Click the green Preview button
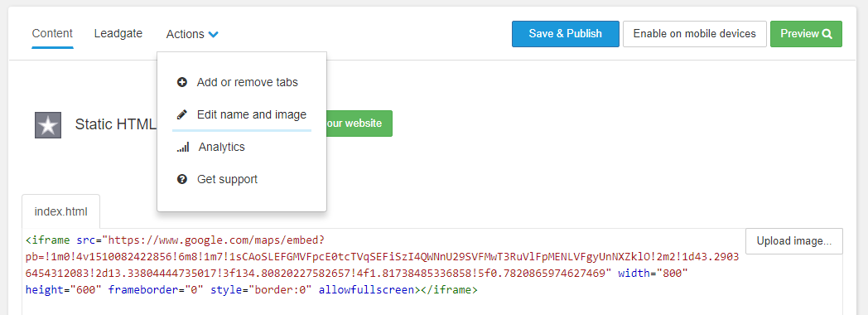868x315 pixels. pyautogui.click(x=806, y=34)
